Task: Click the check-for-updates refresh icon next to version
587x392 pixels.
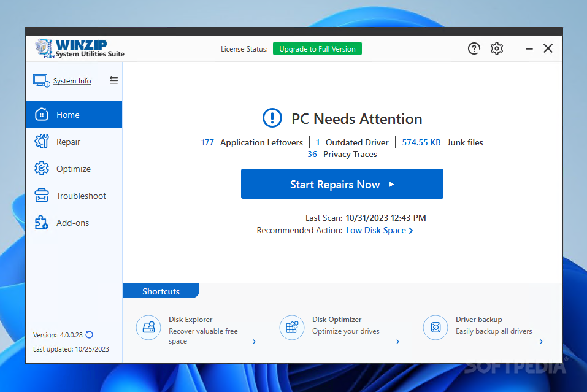Action: 90,335
